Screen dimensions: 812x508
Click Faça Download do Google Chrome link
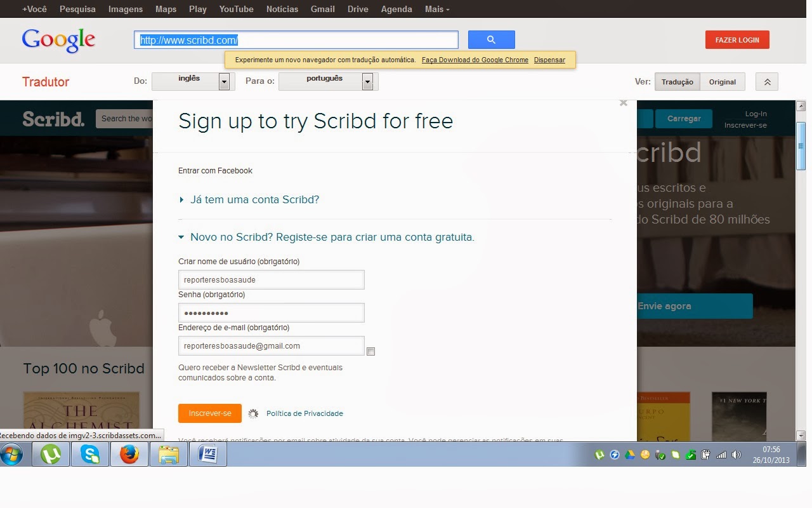(x=475, y=60)
